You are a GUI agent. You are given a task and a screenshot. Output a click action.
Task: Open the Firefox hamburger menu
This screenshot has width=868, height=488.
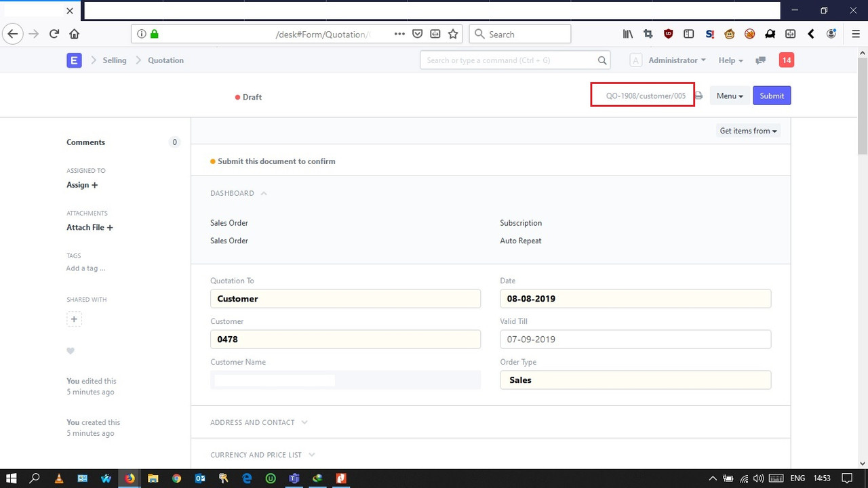(856, 34)
